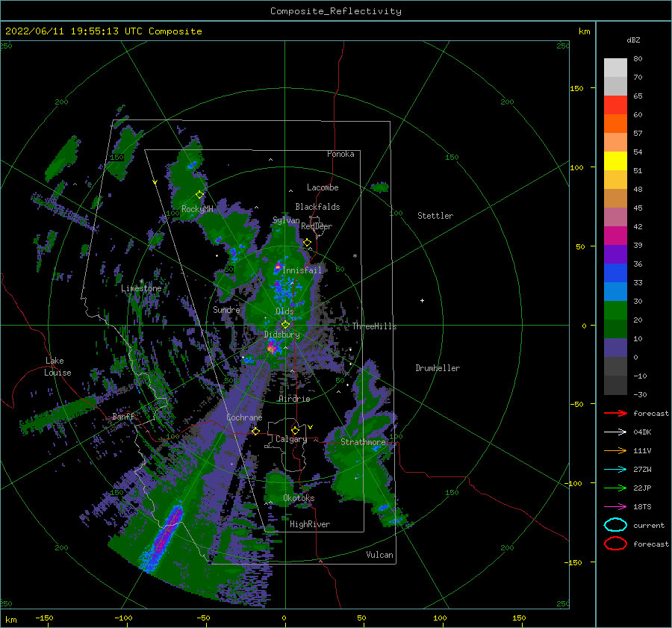The image size is (672, 628).
Task: Click the HighRiver town label
Action: coord(310,524)
